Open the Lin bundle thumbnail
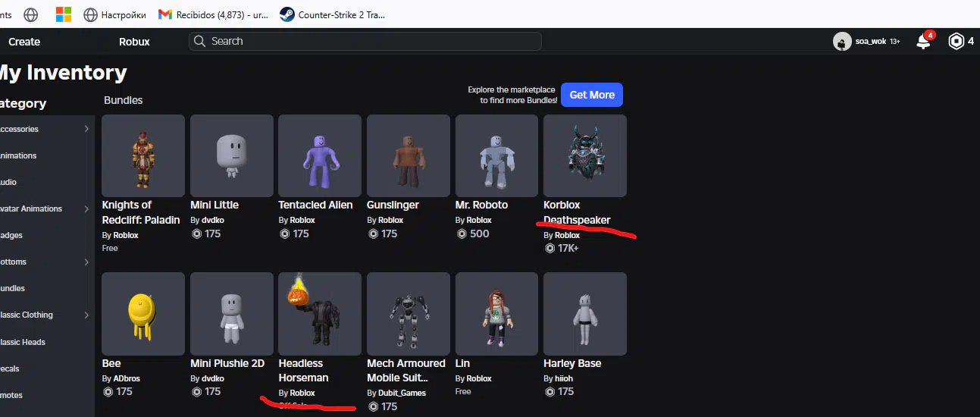This screenshot has height=417, width=980. tap(496, 314)
